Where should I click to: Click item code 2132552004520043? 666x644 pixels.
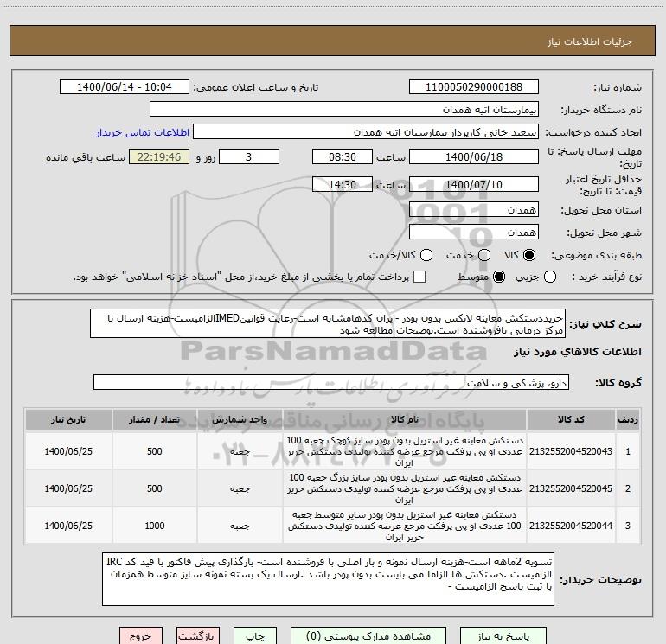571,451
